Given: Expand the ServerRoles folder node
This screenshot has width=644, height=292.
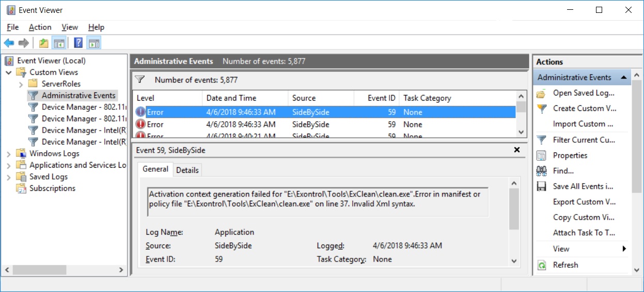Looking at the screenshot, I should [21, 84].
